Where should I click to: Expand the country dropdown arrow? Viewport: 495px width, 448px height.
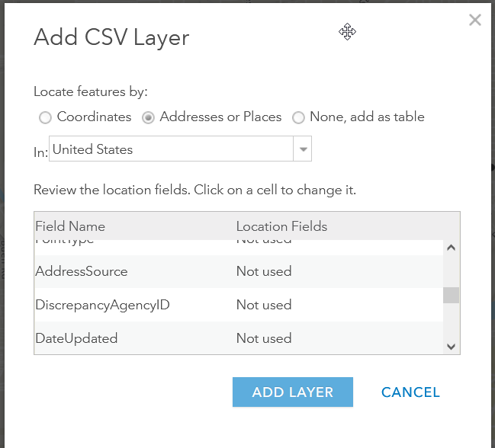coord(303,149)
